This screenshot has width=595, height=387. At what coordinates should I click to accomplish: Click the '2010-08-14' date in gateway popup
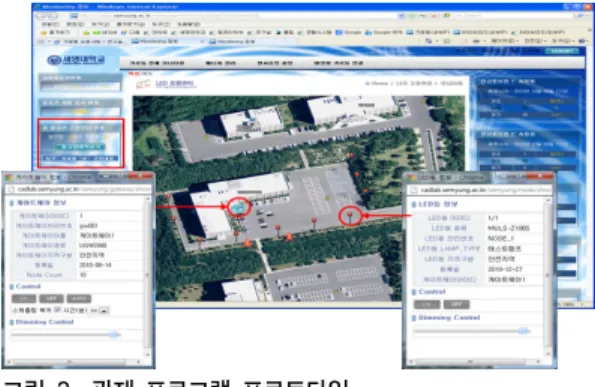95,265
